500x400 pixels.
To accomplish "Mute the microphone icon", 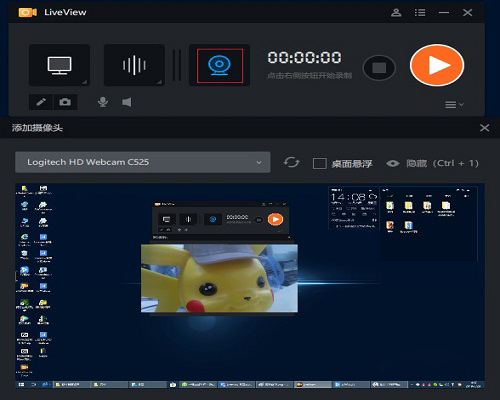I will pyautogui.click(x=103, y=102).
